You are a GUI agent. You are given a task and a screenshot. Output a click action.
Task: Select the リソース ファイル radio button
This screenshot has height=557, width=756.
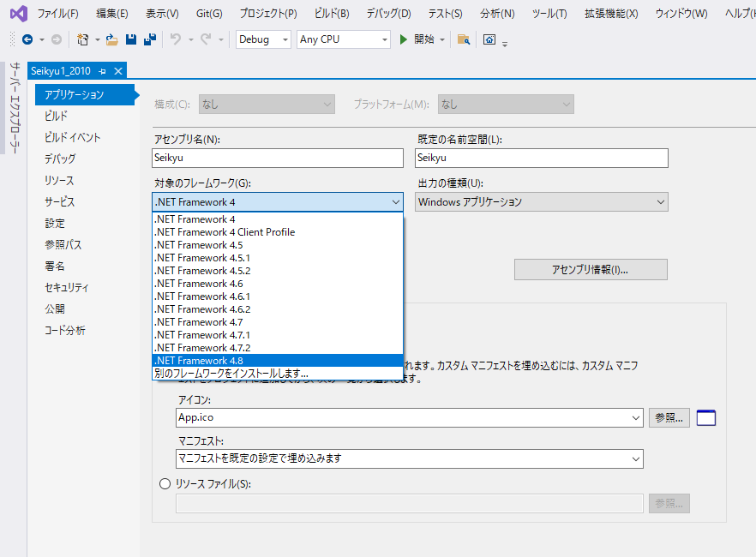[165, 484]
